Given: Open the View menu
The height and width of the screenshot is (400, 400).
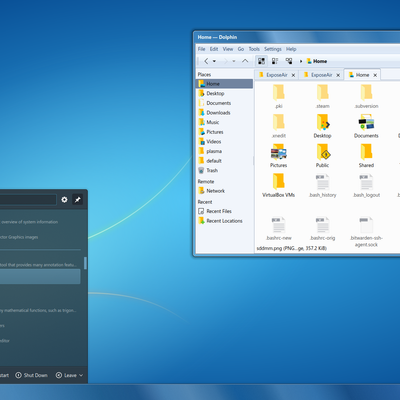Looking at the screenshot, I should pyautogui.click(x=228, y=49).
